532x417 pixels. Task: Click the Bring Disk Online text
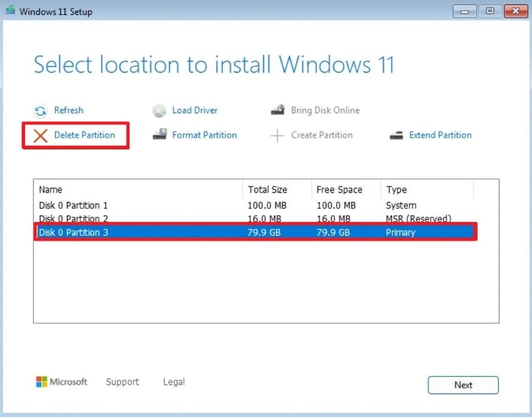(x=325, y=110)
